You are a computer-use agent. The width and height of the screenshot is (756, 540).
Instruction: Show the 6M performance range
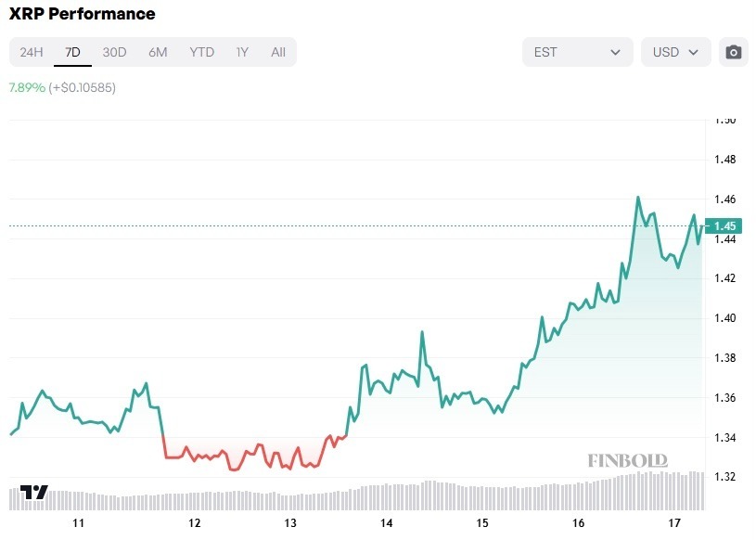click(x=158, y=52)
